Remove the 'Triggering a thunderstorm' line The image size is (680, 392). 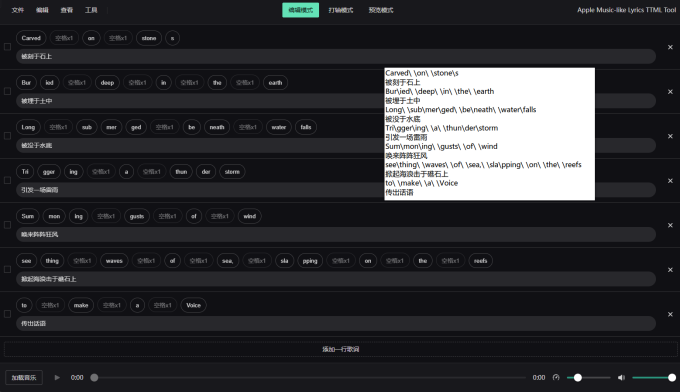coord(670,181)
